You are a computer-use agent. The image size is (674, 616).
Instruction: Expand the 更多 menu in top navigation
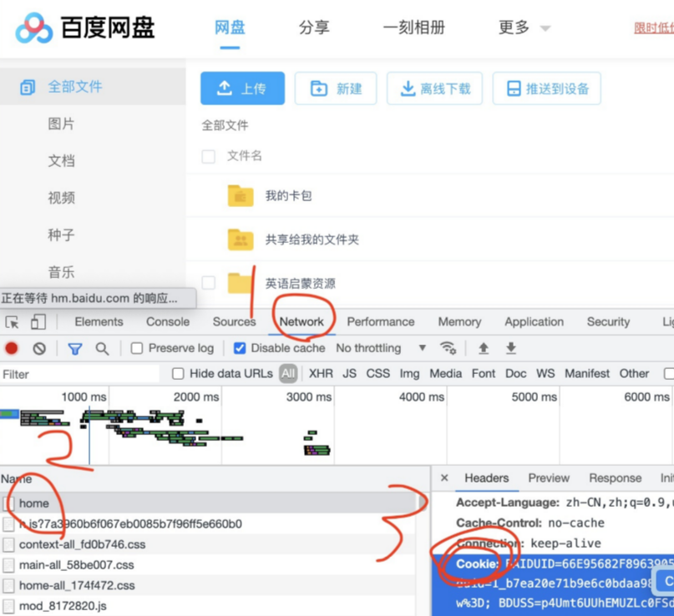524,28
